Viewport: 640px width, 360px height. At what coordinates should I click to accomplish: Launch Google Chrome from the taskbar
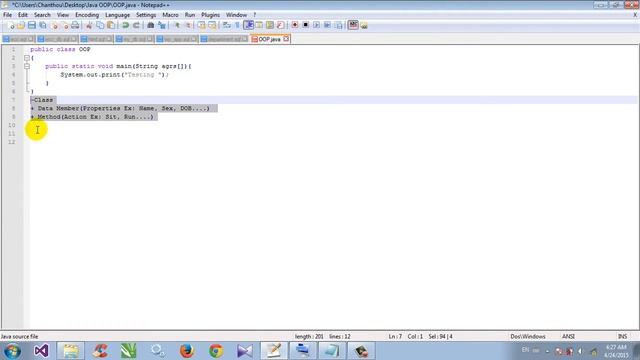pyautogui.click(x=216, y=351)
